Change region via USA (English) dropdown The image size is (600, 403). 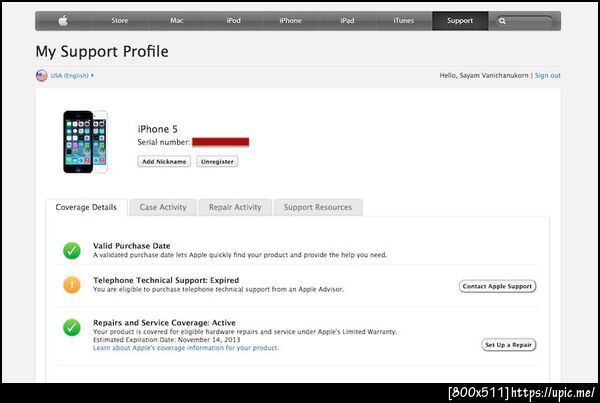click(72, 76)
